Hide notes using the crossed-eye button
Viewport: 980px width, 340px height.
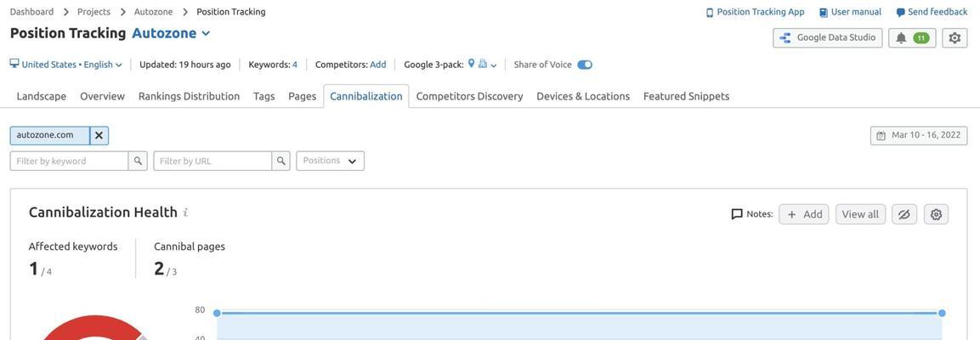904,214
